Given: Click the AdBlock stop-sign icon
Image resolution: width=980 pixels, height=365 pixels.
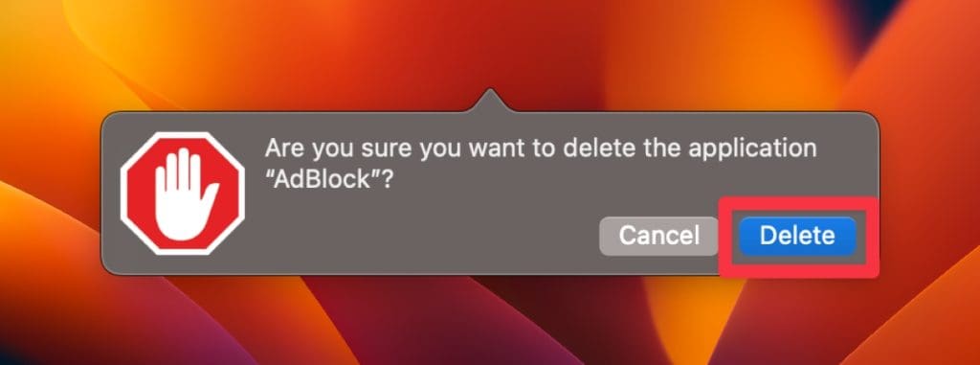Looking at the screenshot, I should point(183,194).
